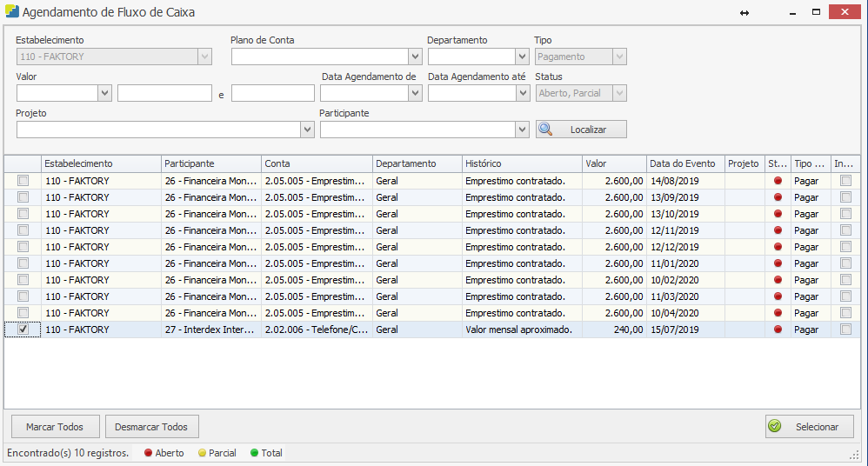Click the red status dot for 15/07/2019 row
The height and width of the screenshot is (466, 868).
[778, 330]
